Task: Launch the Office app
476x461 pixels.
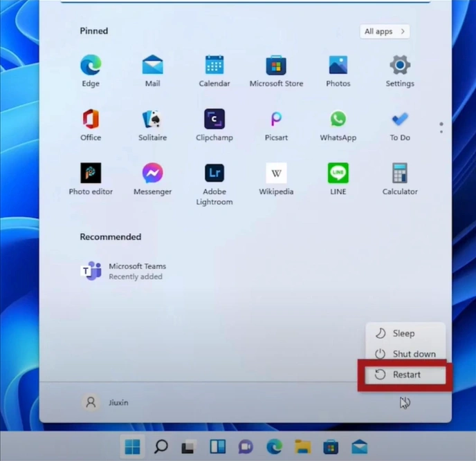Action: tap(91, 124)
